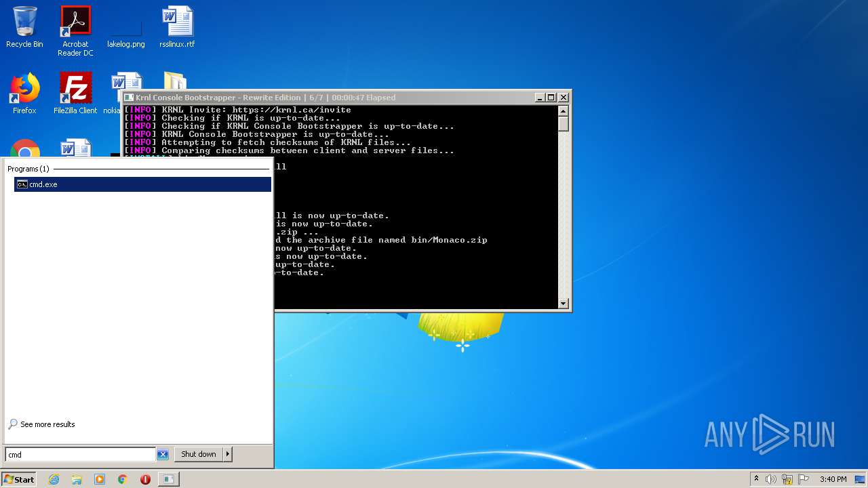Open the Action Center flag icon

tap(804, 479)
